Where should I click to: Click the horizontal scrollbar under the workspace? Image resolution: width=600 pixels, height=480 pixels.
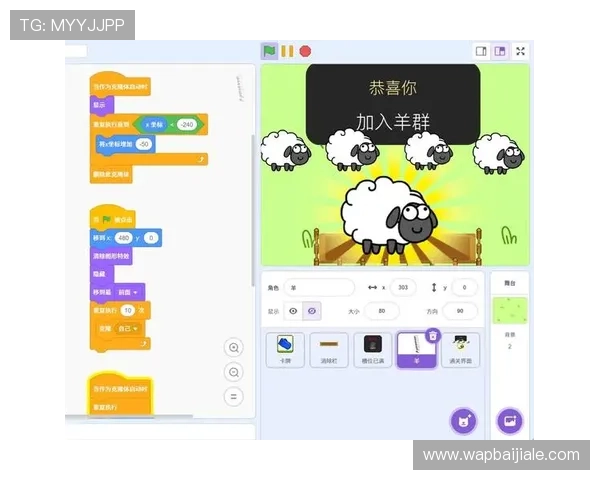coord(129,416)
